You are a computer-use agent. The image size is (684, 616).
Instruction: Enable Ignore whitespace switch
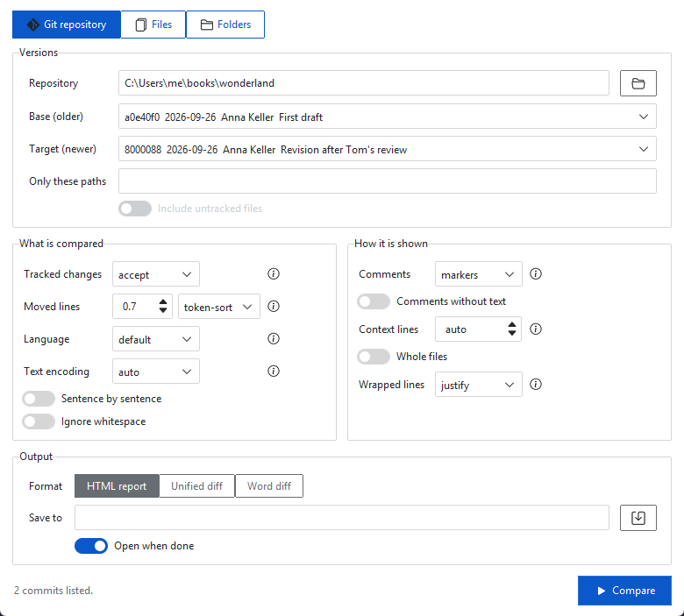[x=39, y=421]
